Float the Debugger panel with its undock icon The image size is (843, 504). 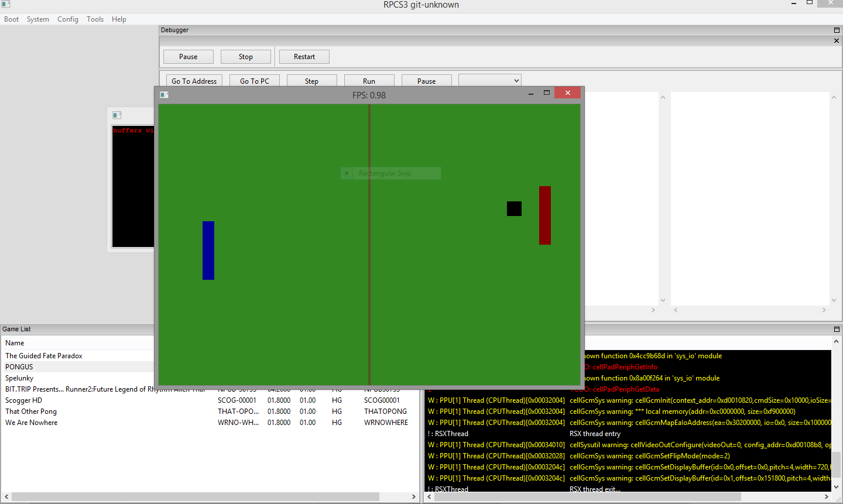[x=837, y=30]
